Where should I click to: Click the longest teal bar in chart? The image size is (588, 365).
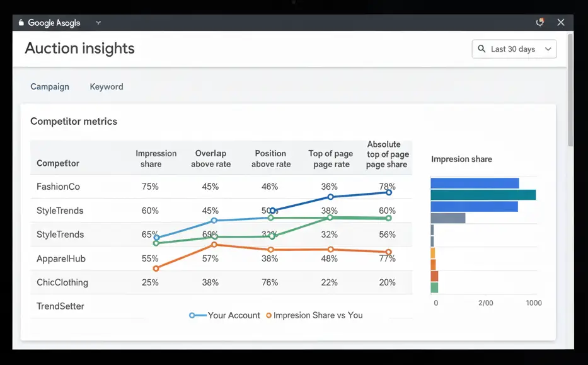pos(483,195)
